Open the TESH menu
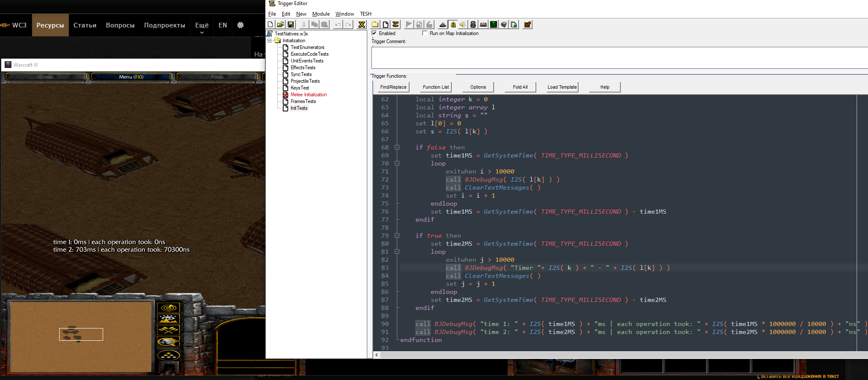868x380 pixels. (x=366, y=14)
